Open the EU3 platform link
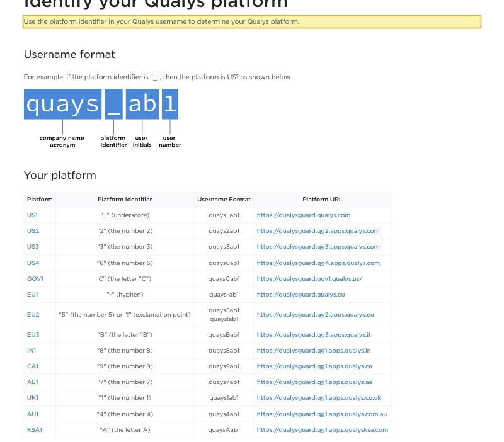The width and height of the screenshot is (504, 442). 33,335
